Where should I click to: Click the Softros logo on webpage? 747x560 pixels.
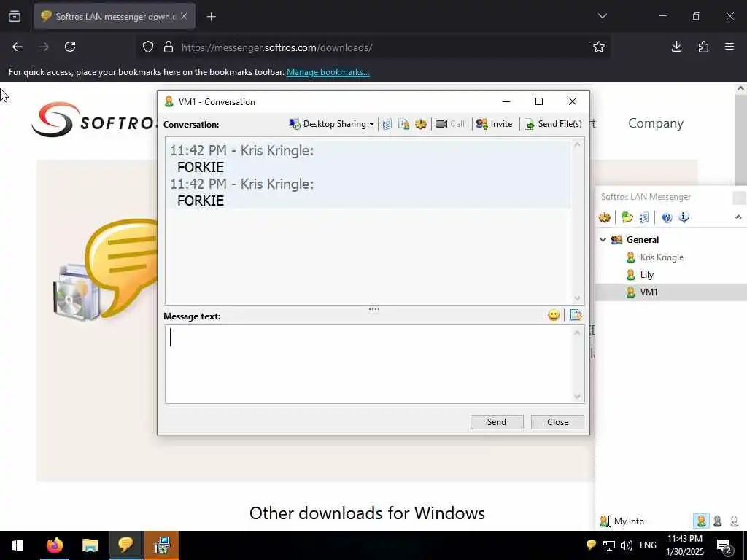(x=93, y=120)
